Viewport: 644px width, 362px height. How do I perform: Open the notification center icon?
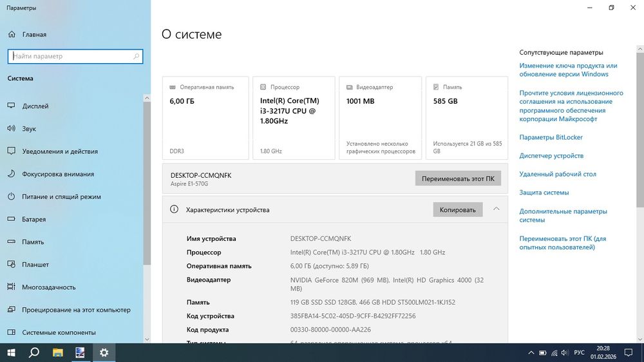(629, 352)
